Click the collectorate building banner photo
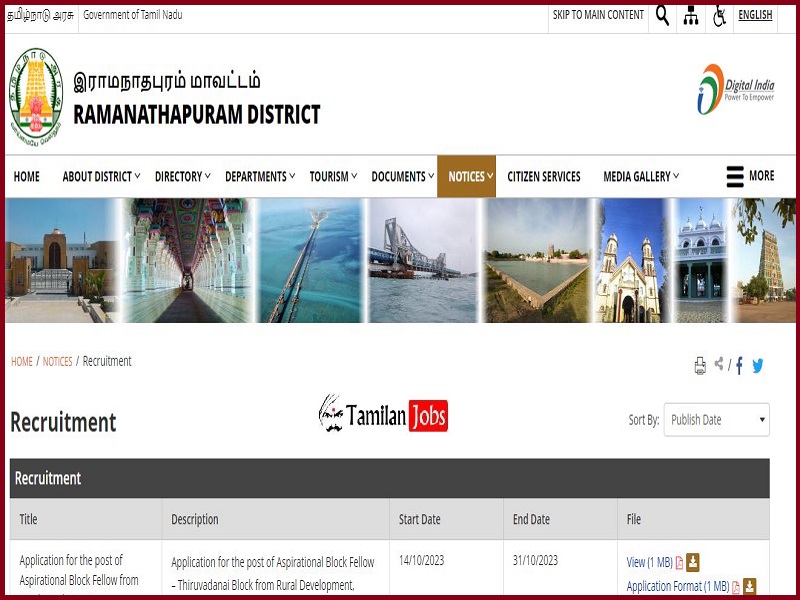This screenshot has width=800, height=600. click(62, 260)
